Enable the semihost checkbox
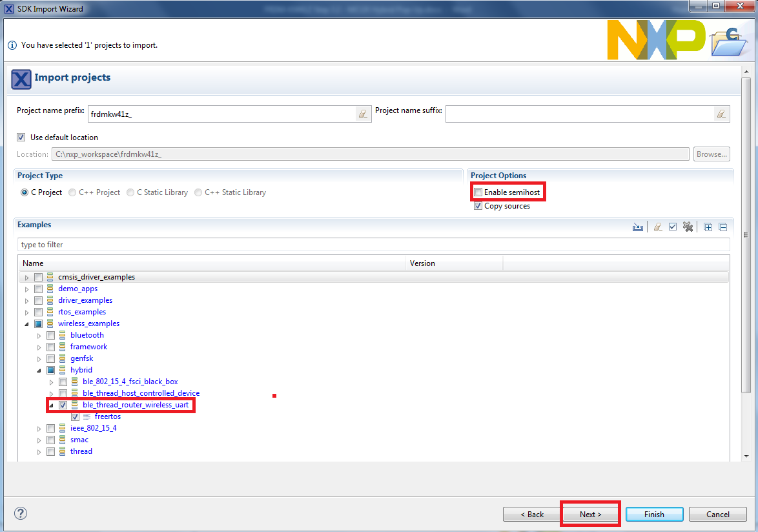 pos(478,192)
